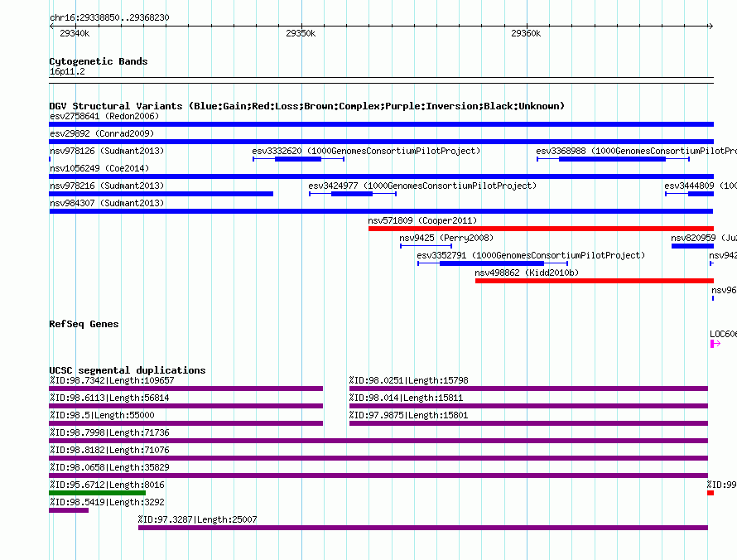Click duplication label %ID:97.3287 Length:25007
Viewport: 737px width, 560px height.
pos(197,519)
